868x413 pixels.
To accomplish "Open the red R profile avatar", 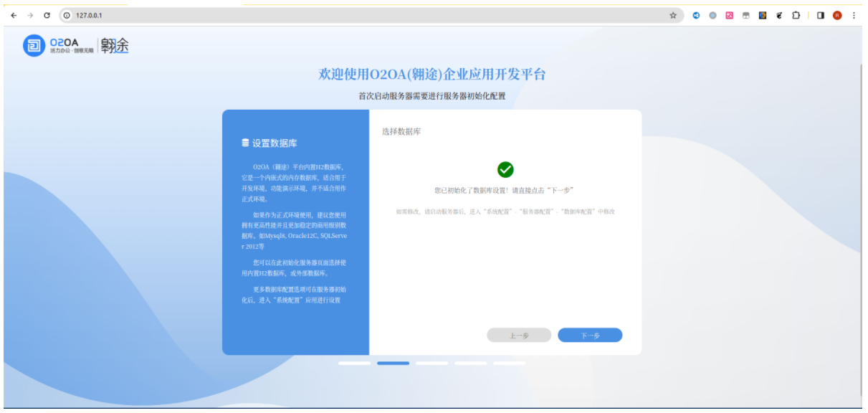I will [x=837, y=15].
